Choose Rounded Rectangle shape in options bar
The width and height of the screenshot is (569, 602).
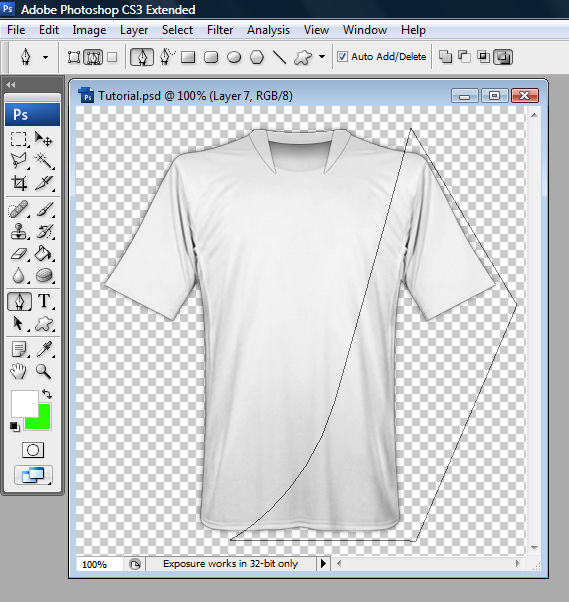tap(211, 58)
